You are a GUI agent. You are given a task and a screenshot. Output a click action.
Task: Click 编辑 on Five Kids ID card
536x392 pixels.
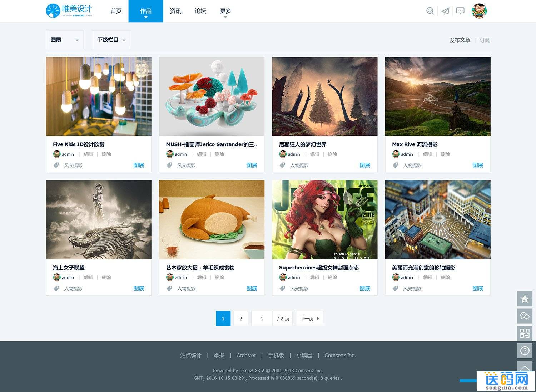click(89, 154)
